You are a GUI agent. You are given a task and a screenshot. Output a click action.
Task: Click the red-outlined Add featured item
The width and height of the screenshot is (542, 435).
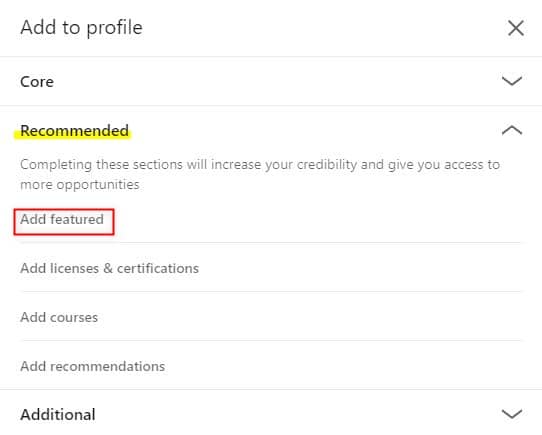pyautogui.click(x=64, y=222)
